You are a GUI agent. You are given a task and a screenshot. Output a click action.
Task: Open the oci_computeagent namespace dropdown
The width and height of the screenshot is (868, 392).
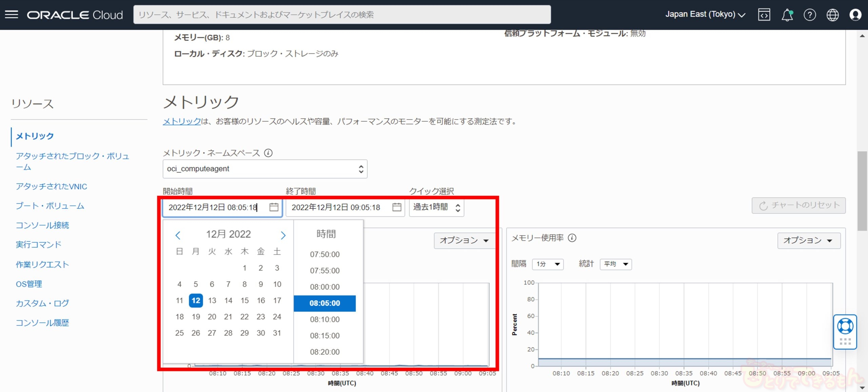(265, 169)
